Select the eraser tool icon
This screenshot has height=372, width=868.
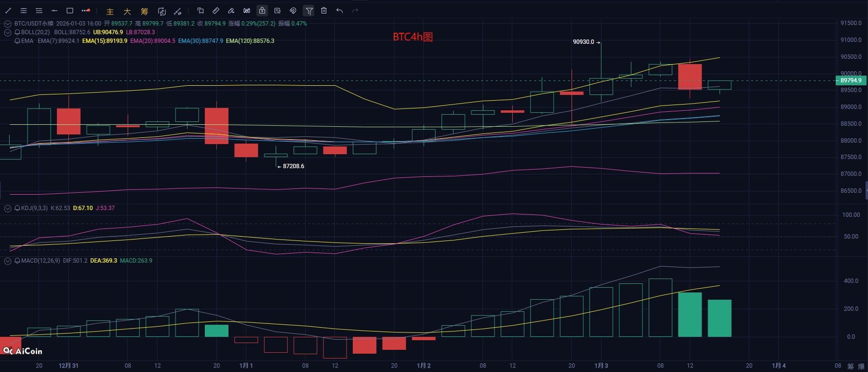click(231, 11)
